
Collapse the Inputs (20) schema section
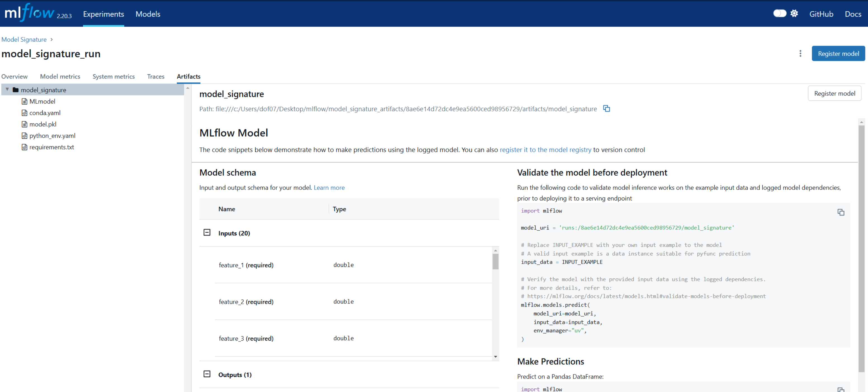[x=207, y=233]
